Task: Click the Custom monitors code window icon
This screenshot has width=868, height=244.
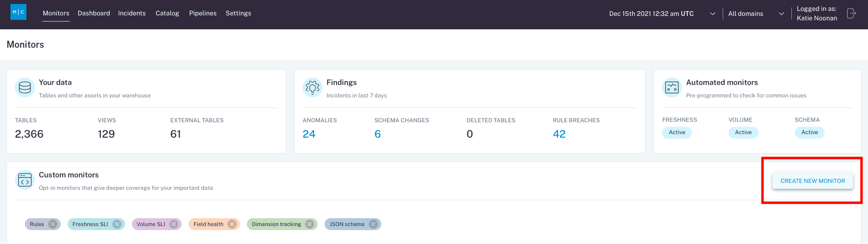Action: click(25, 180)
